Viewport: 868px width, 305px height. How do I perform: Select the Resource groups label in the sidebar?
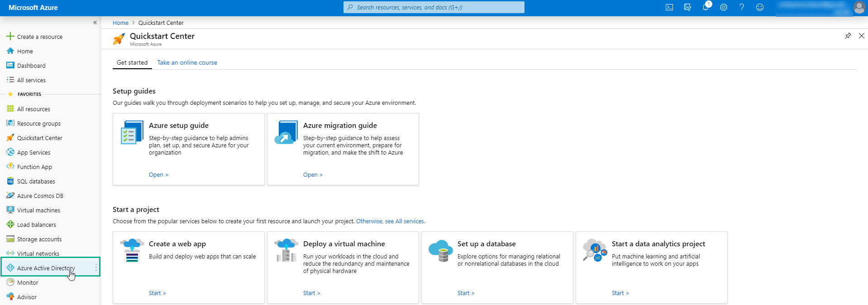[39, 123]
